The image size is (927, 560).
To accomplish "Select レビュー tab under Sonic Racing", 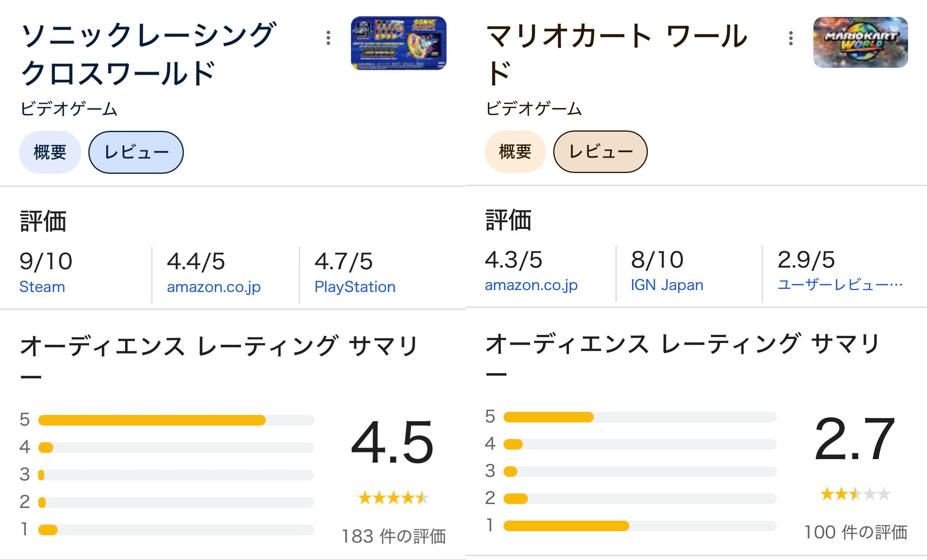I will click(136, 152).
